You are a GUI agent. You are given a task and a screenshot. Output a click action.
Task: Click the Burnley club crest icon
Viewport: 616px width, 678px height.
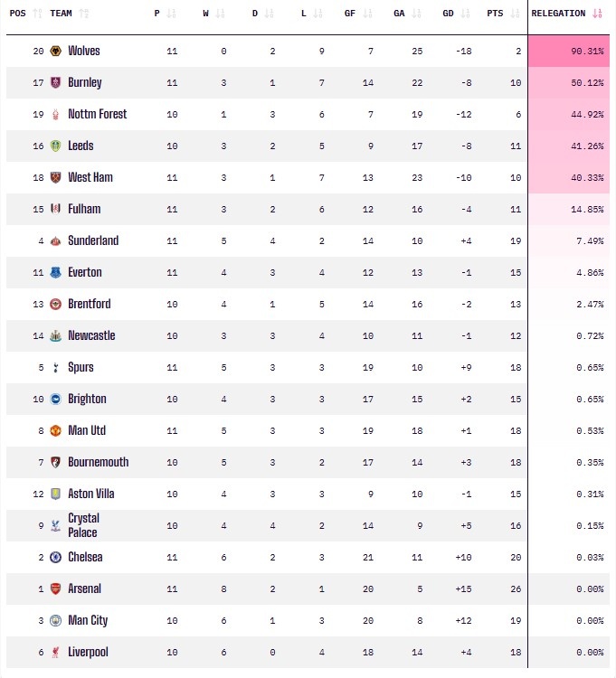pos(56,83)
